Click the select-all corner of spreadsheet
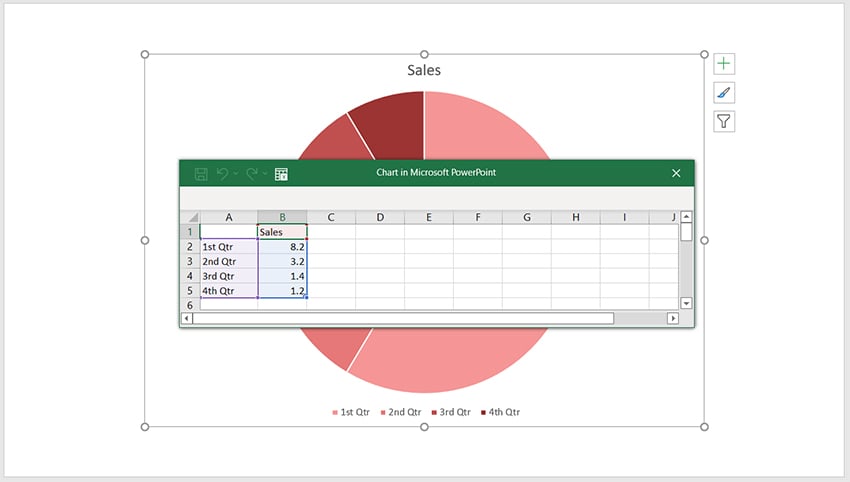 (x=190, y=217)
